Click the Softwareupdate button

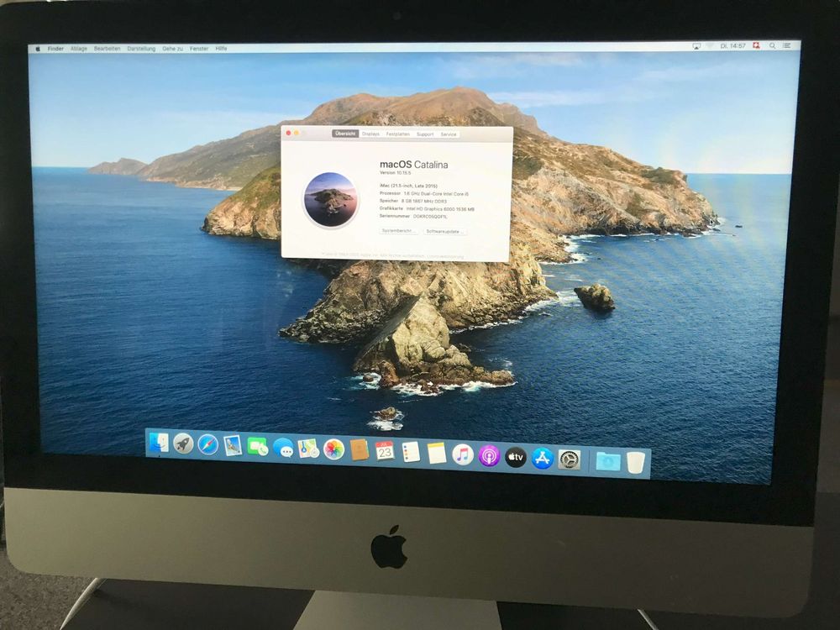click(444, 232)
